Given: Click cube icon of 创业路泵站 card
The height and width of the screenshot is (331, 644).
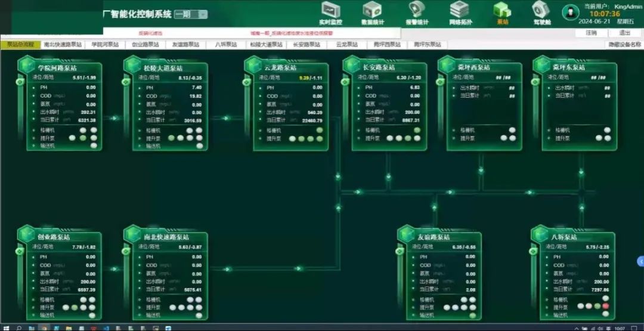Looking at the screenshot, I should point(27,234).
